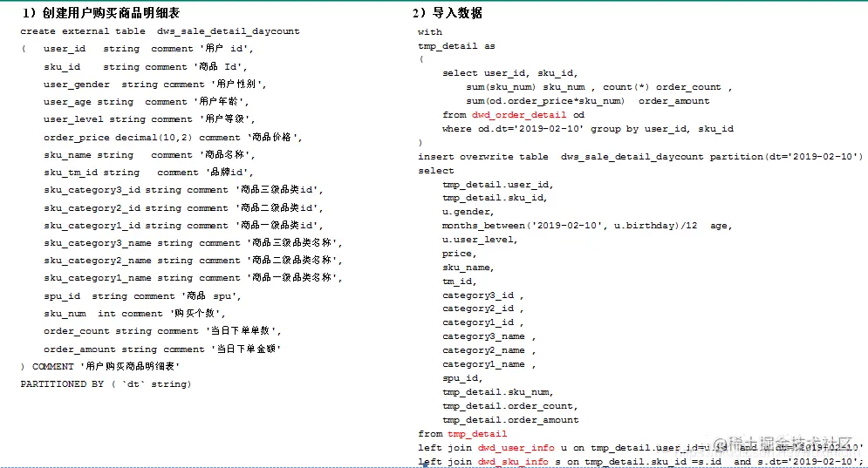Screen dimensions: 868x468
Task: Click the 'category2_id ,' line
Action: [482, 309]
